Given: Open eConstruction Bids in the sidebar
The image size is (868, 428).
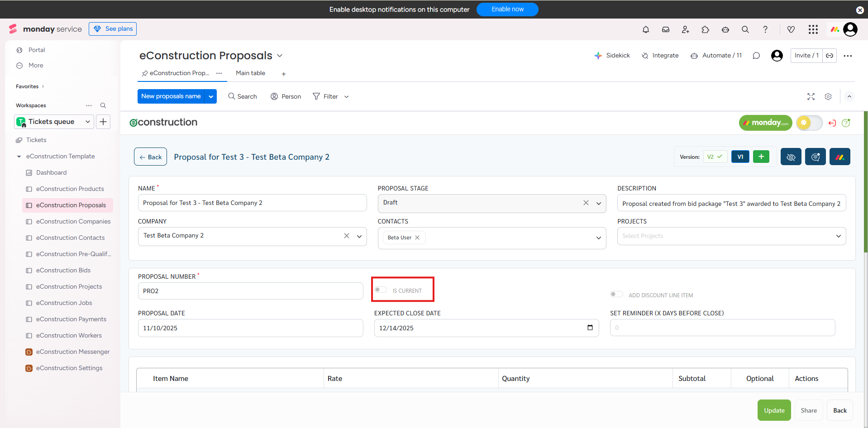Looking at the screenshot, I should coord(63,270).
